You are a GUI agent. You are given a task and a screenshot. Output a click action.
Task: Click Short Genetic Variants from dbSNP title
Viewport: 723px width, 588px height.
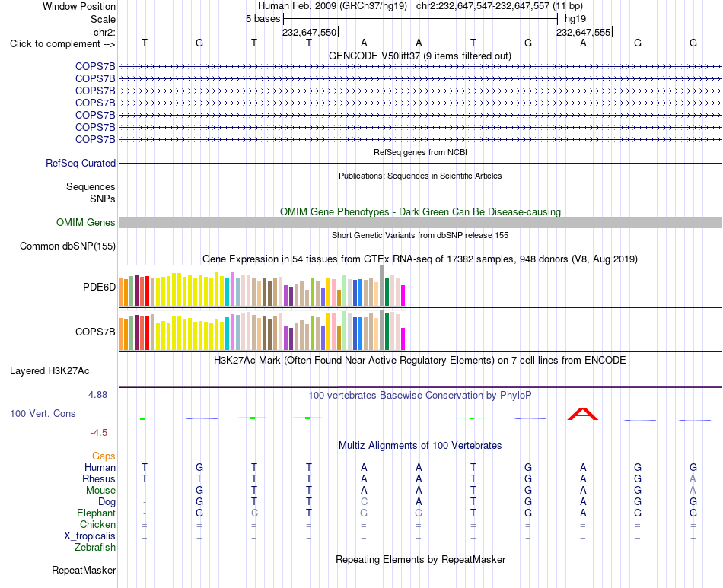click(420, 235)
